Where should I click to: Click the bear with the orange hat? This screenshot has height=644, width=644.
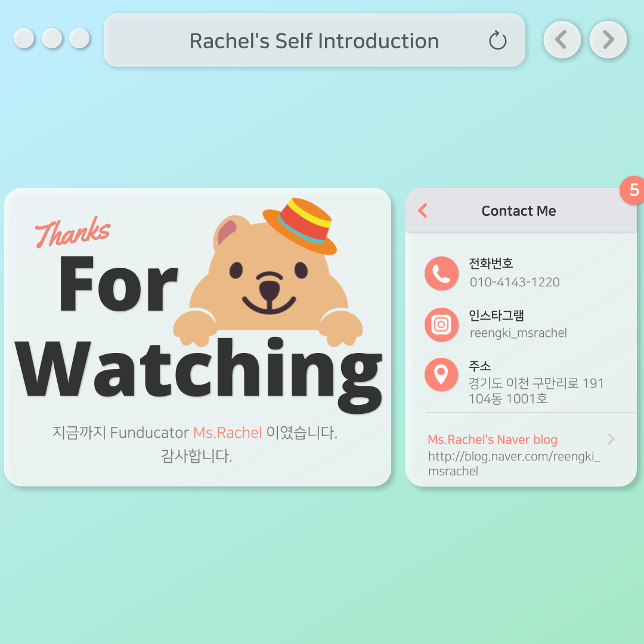click(268, 273)
